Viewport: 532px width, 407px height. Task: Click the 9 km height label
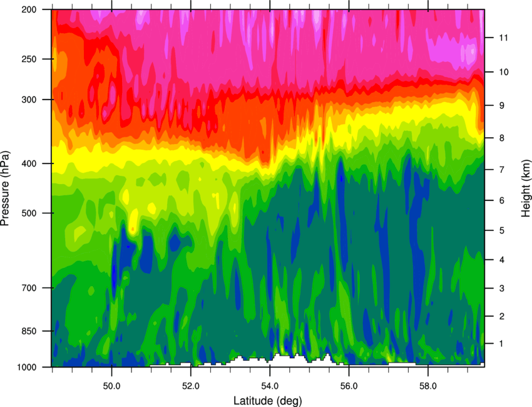[501, 106]
